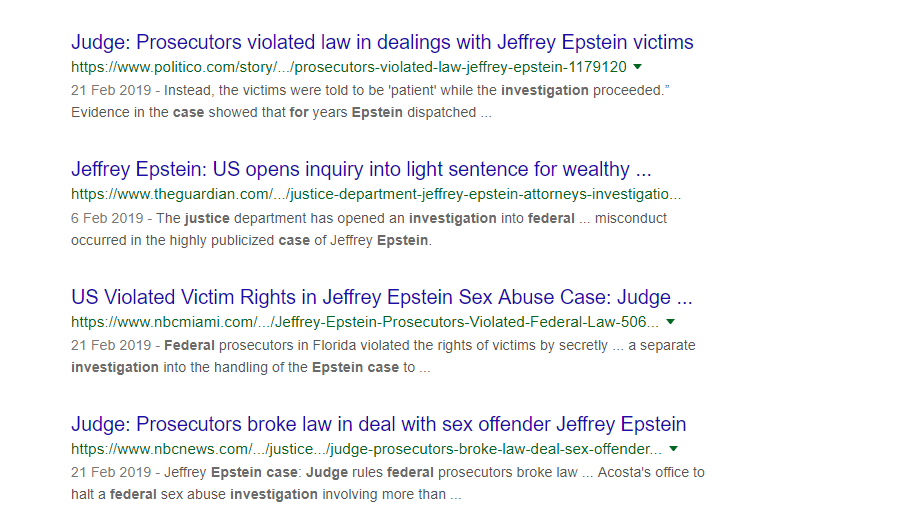Open the nbcnews.com result dropdown arrow
Image resolution: width=906 pixels, height=513 pixels.
coord(673,449)
